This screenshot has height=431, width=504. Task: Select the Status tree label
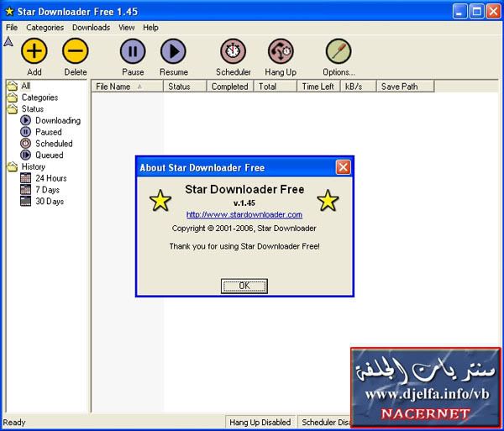[x=33, y=109]
